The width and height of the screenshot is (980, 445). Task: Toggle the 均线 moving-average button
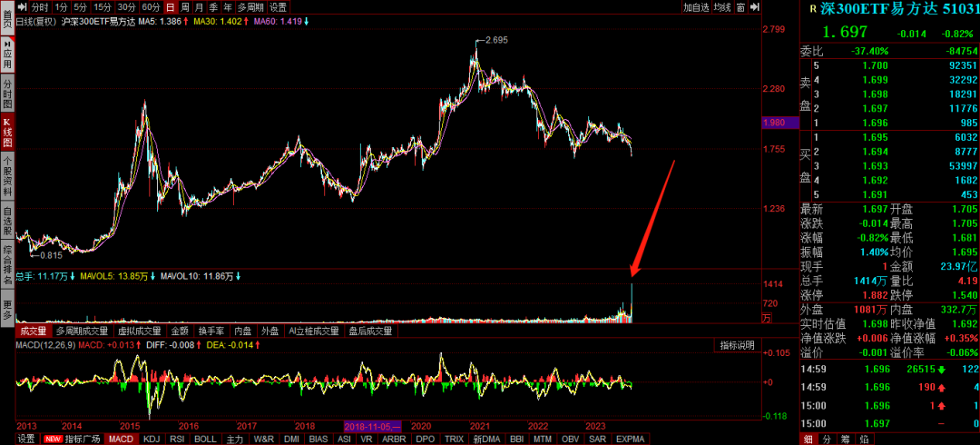point(722,7)
